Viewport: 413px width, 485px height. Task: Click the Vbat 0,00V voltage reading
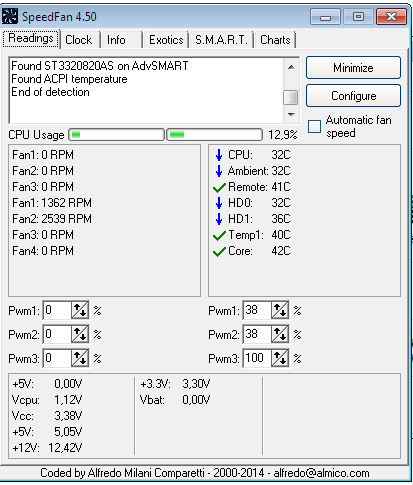175,400
